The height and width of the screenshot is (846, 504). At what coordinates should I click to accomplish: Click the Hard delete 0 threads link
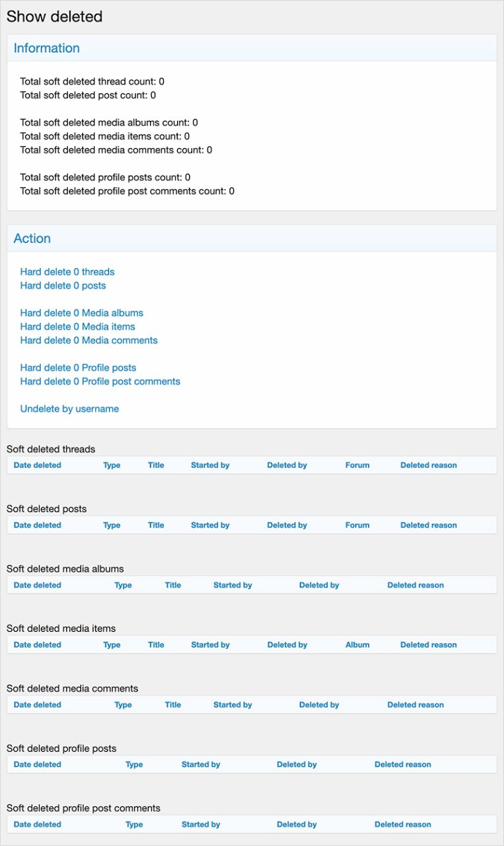pos(67,272)
